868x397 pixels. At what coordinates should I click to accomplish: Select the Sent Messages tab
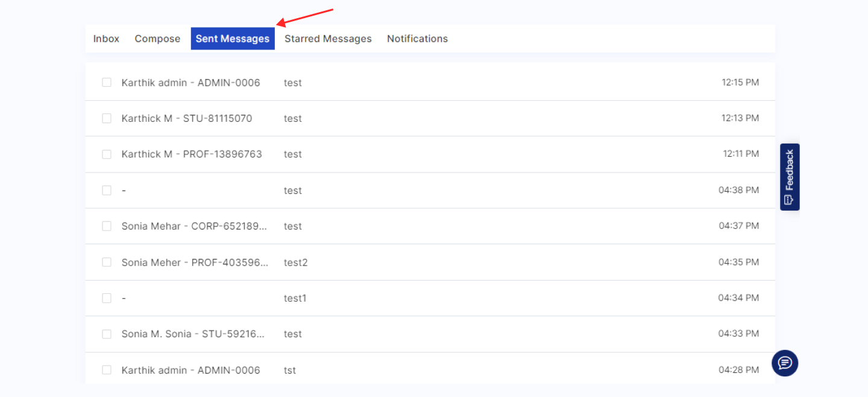pyautogui.click(x=233, y=39)
